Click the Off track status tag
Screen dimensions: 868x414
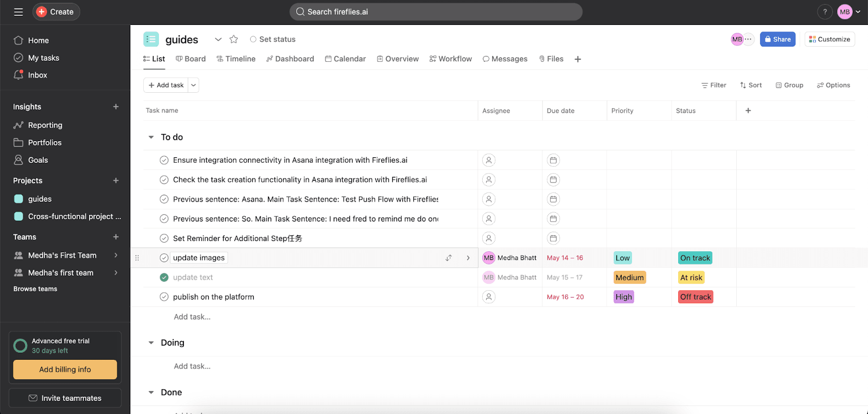click(x=695, y=297)
